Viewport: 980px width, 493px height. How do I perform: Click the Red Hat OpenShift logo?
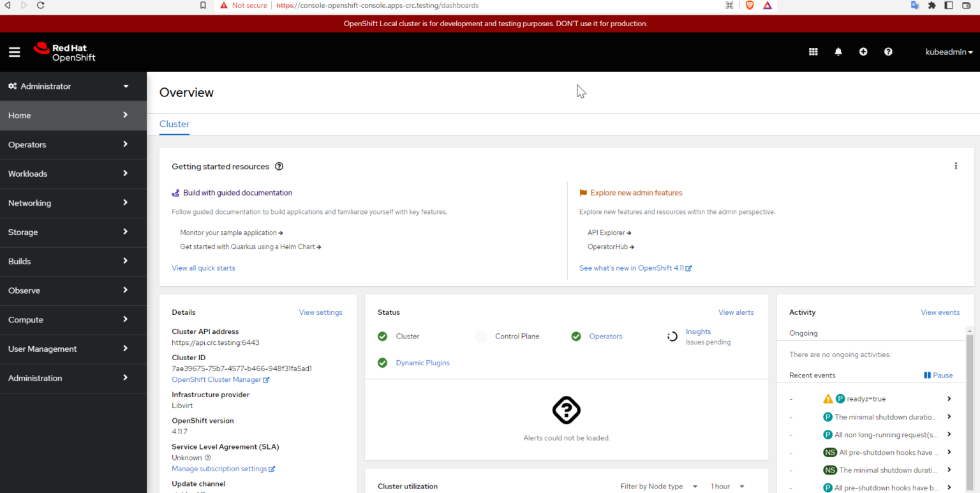(x=64, y=51)
